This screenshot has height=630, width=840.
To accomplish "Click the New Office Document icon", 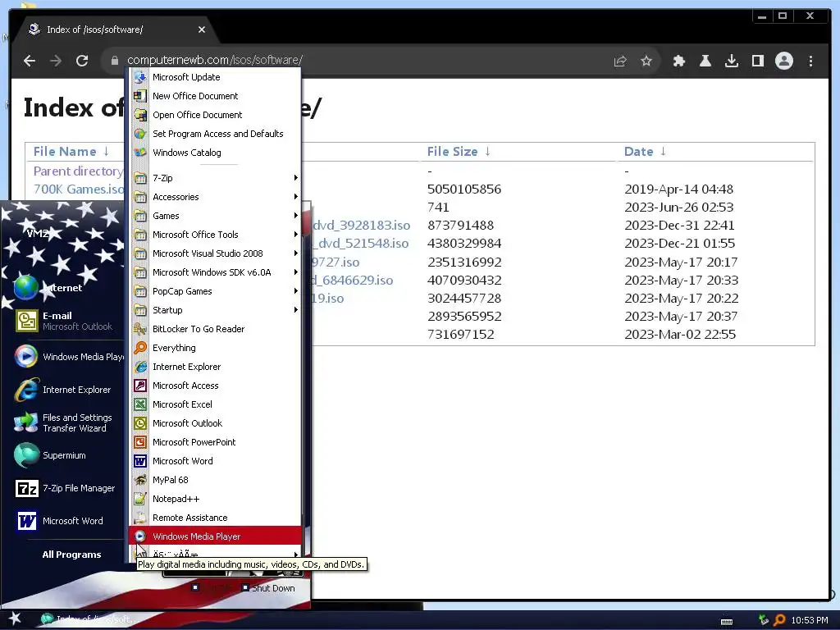I will (139, 96).
